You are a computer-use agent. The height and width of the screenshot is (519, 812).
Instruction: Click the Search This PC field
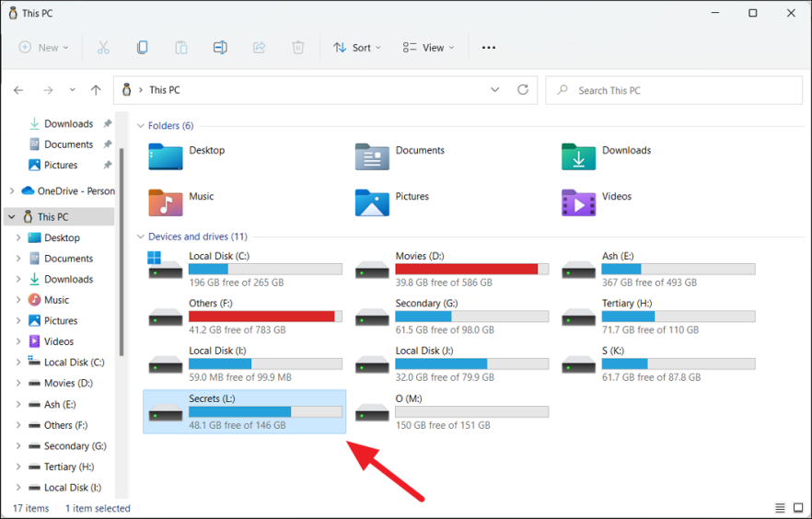pyautogui.click(x=674, y=90)
